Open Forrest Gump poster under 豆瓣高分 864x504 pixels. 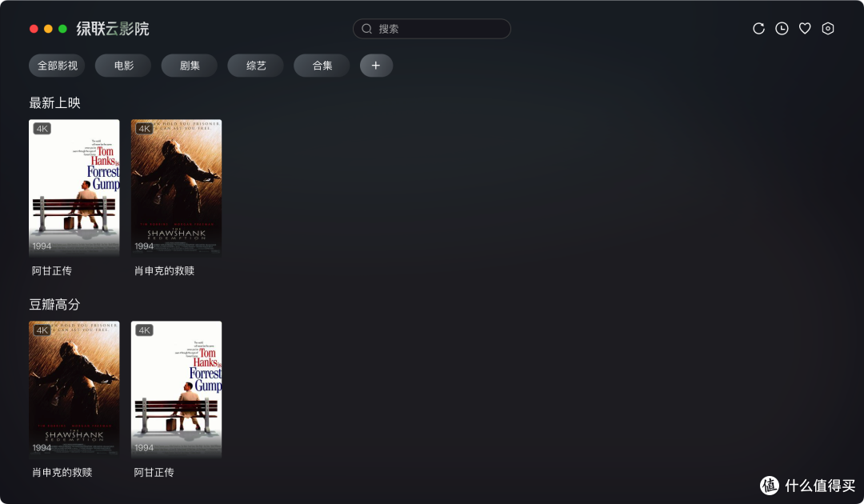click(176, 390)
